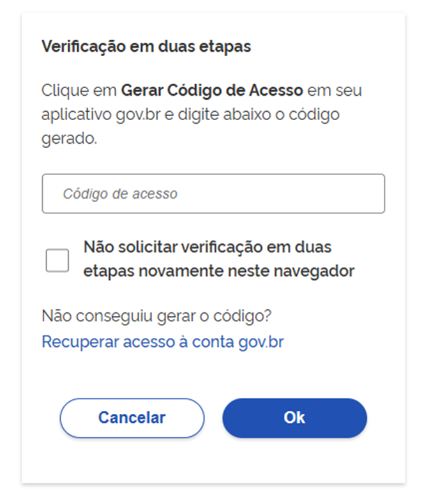Click the white-outlined Cancelar pill button

click(132, 418)
